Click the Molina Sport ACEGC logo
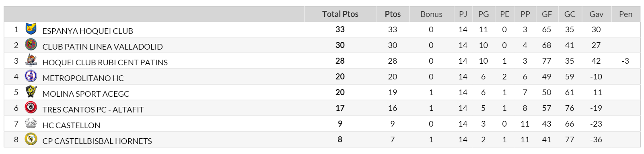This screenshot has height=154, width=644. [x=31, y=92]
